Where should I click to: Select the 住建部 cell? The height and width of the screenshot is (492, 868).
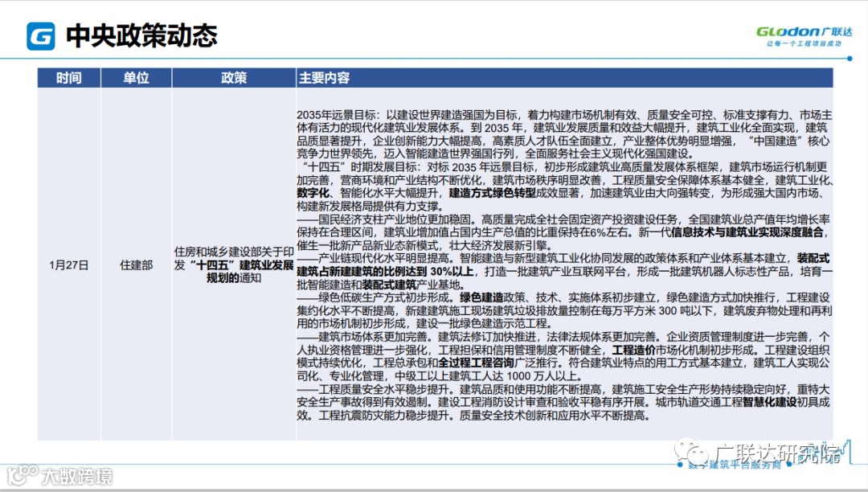click(x=136, y=265)
